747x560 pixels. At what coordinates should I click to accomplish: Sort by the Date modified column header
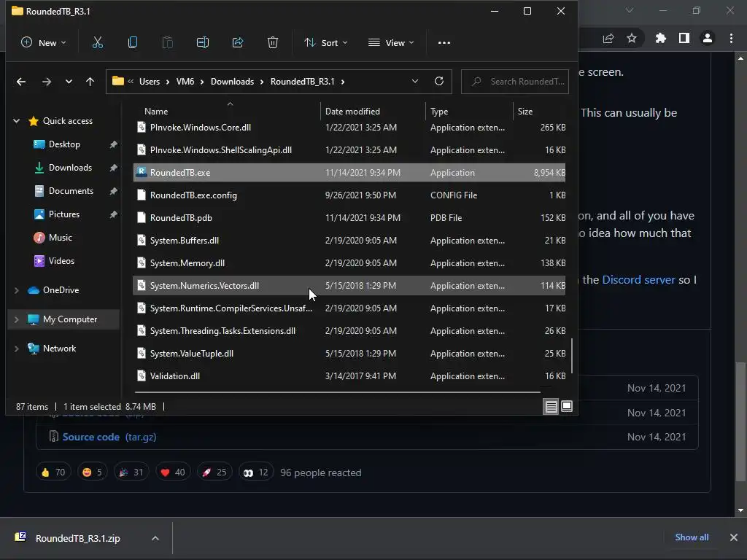click(352, 112)
